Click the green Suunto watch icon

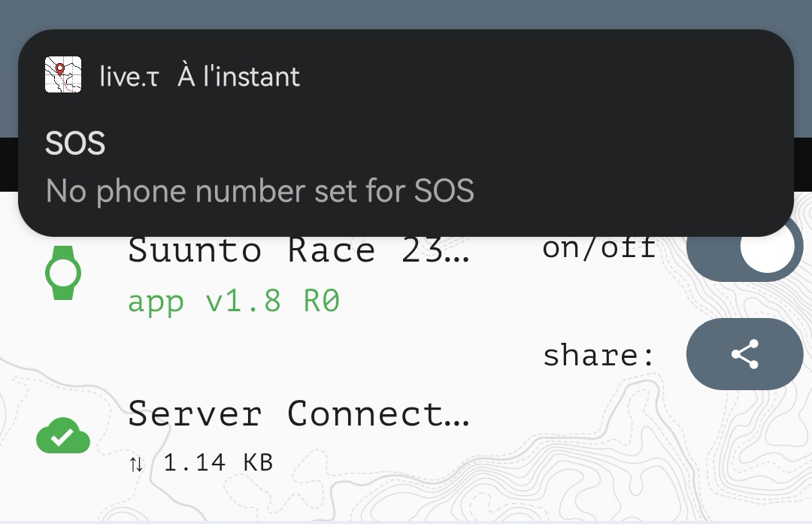click(63, 273)
